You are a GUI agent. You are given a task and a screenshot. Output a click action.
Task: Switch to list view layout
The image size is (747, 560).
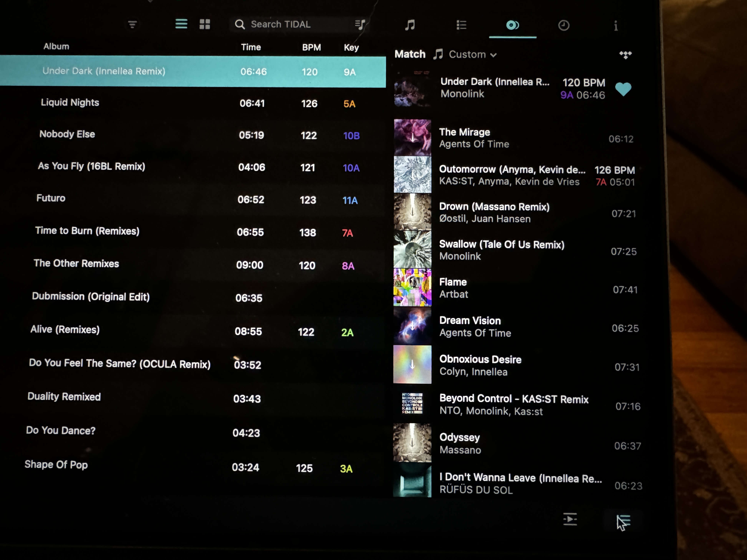tap(181, 24)
